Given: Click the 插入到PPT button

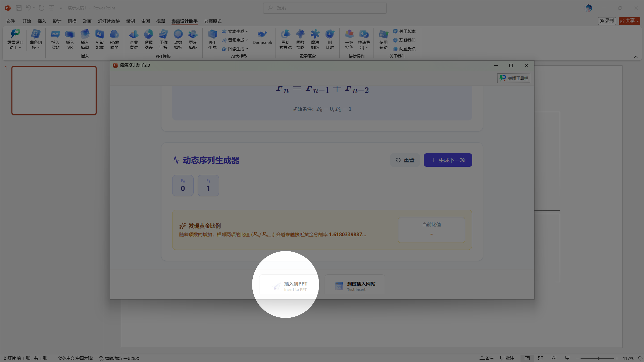Looking at the screenshot, I should 289,286.
